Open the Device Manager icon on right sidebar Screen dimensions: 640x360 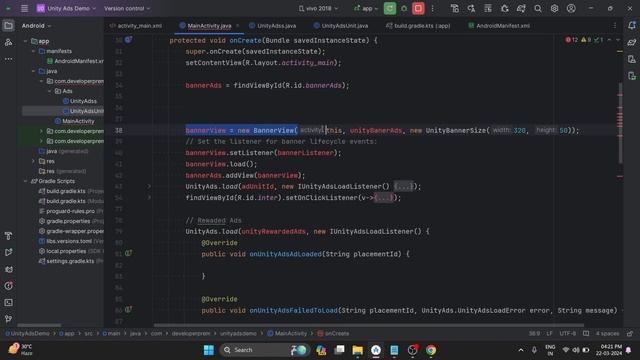coord(632,59)
